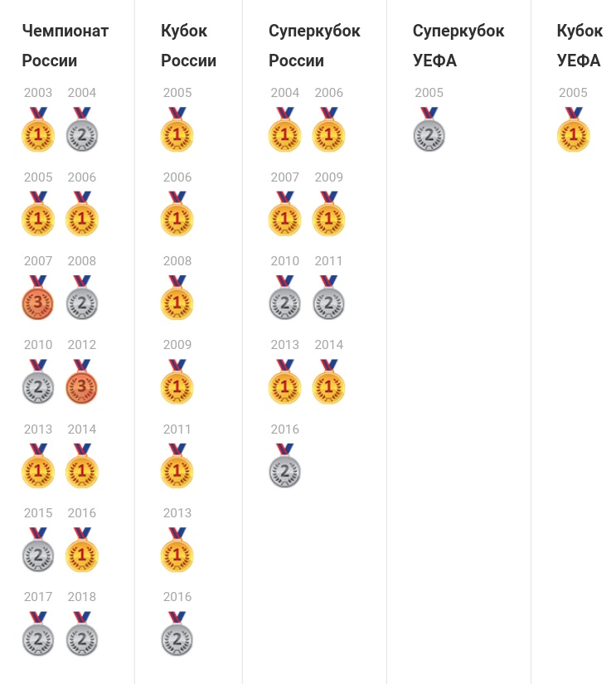
Task: Select the Суперкубок России heading
Action: coord(314,46)
